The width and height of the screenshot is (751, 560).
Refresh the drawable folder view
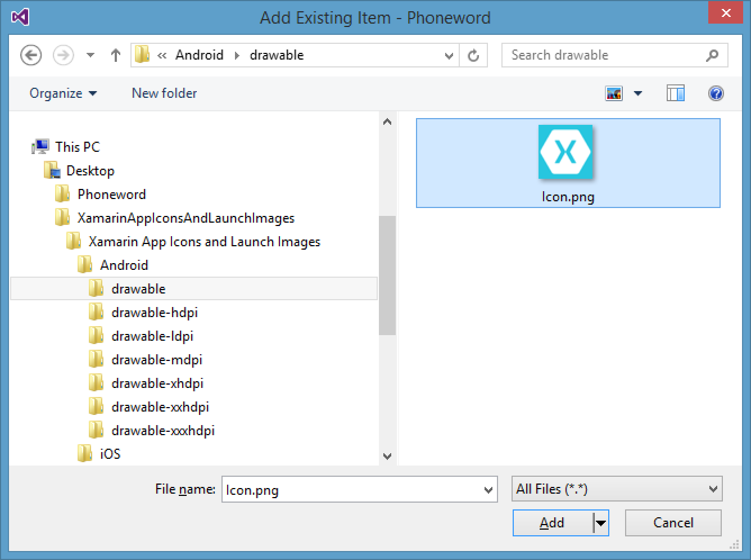(473, 55)
